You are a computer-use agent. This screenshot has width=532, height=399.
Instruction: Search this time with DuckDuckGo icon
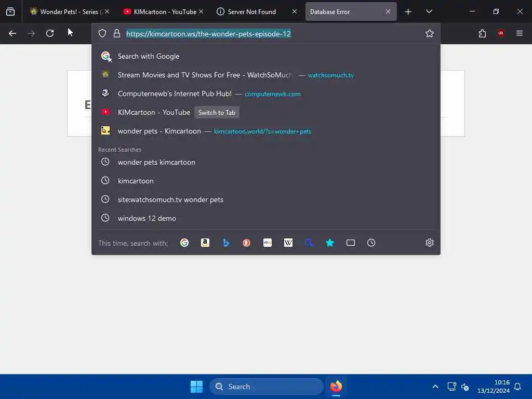click(247, 243)
